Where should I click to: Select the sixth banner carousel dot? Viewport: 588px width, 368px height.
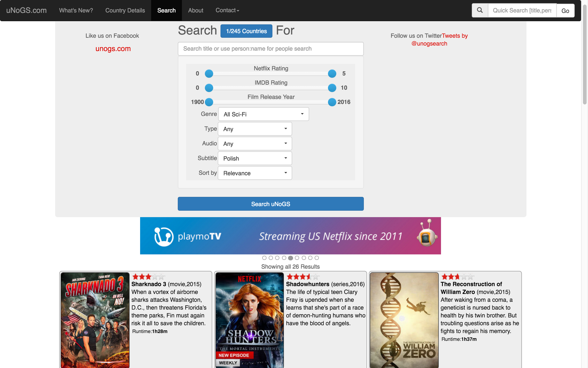click(x=297, y=258)
